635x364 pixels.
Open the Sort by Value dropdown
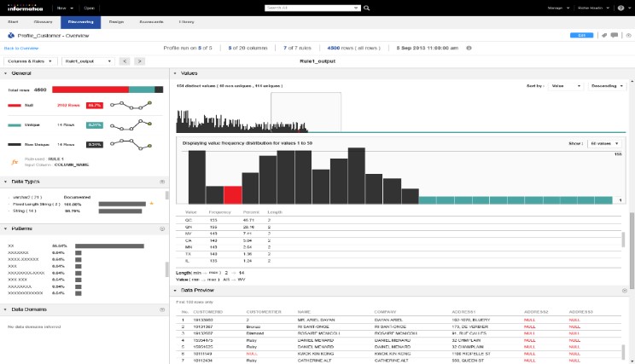565,86
